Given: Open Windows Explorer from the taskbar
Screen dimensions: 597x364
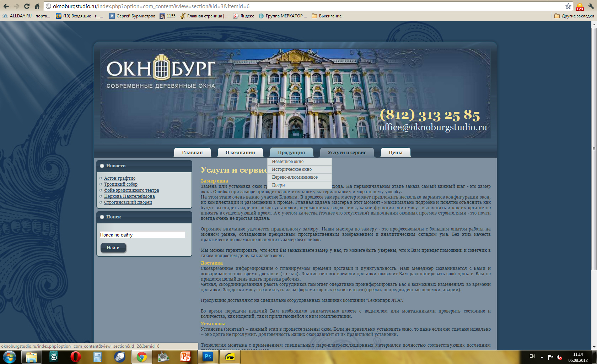Looking at the screenshot, I should [x=32, y=357].
